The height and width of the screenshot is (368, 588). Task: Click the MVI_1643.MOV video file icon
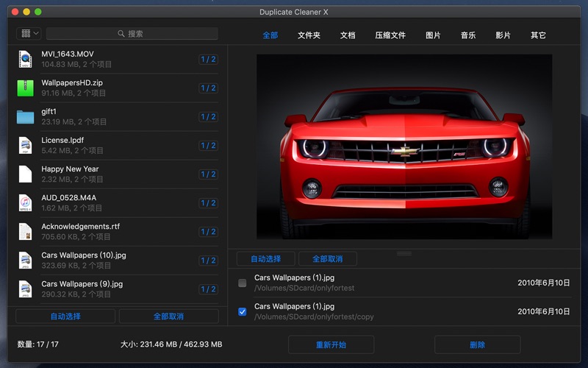(x=25, y=60)
